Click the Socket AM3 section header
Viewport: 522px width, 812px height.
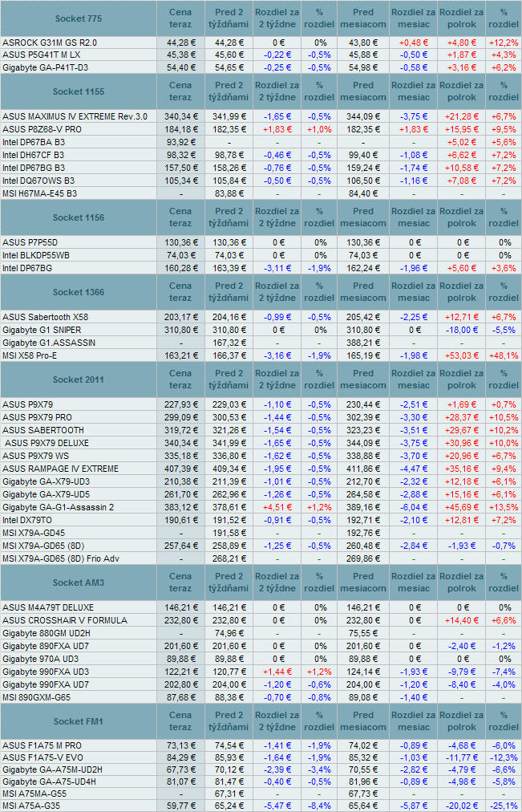[79, 583]
